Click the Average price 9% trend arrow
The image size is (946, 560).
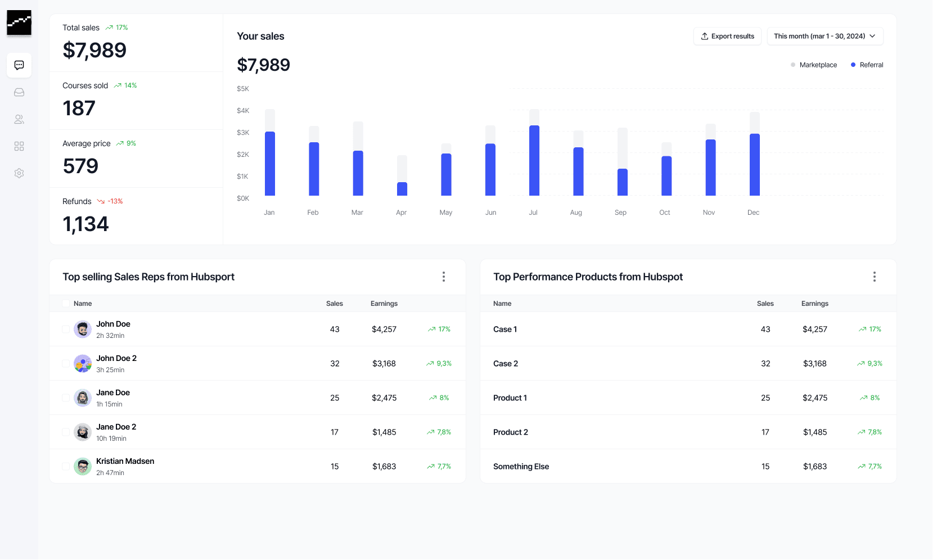[120, 143]
